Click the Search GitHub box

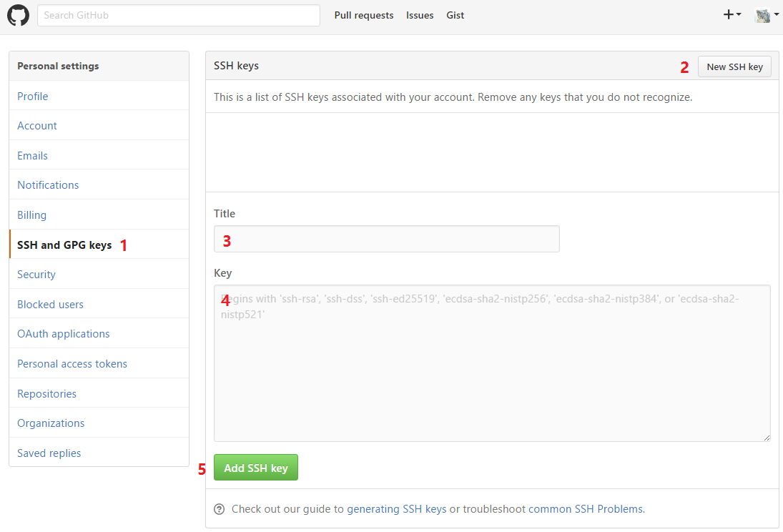pyautogui.click(x=179, y=15)
